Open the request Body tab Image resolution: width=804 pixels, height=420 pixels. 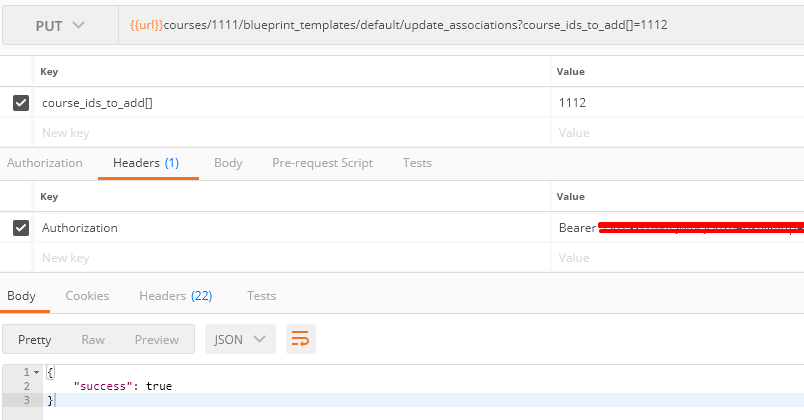pyautogui.click(x=228, y=163)
